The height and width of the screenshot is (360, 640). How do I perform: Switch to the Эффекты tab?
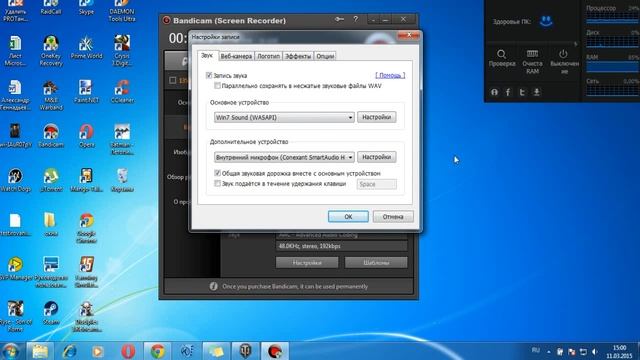click(298, 56)
